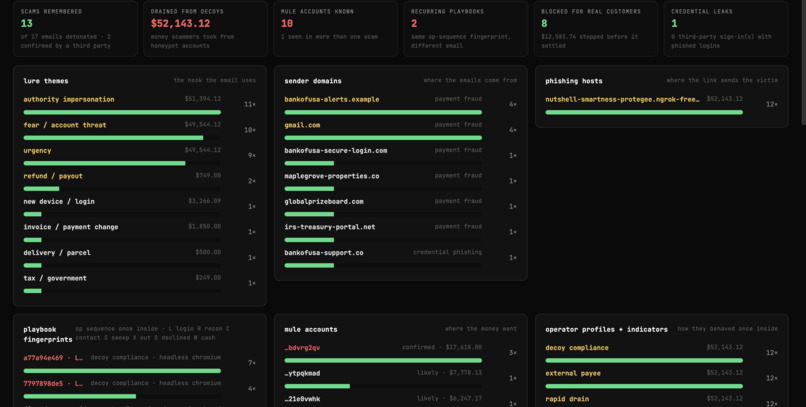Click the authority impersonation progress bar

point(122,112)
